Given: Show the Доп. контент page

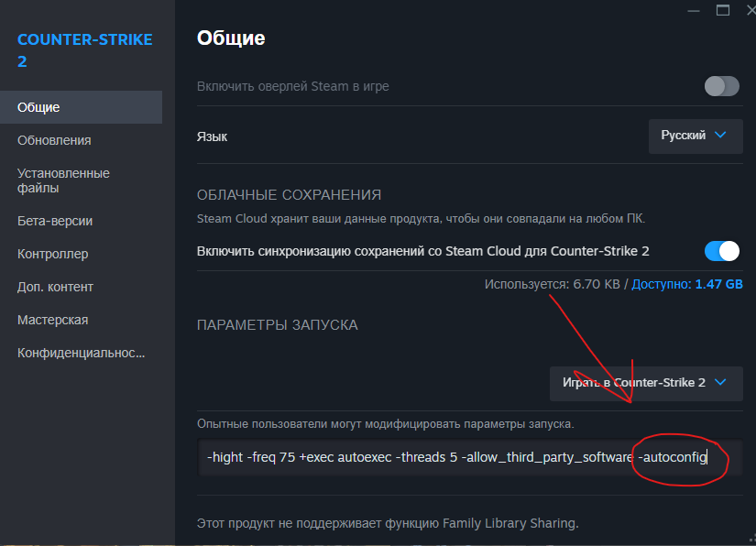Looking at the screenshot, I should tap(55, 287).
